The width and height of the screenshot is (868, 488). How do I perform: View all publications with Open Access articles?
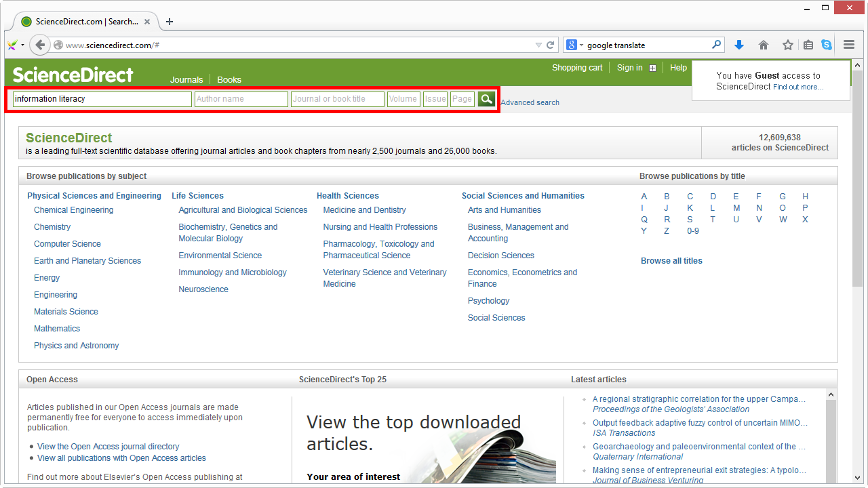click(x=121, y=458)
